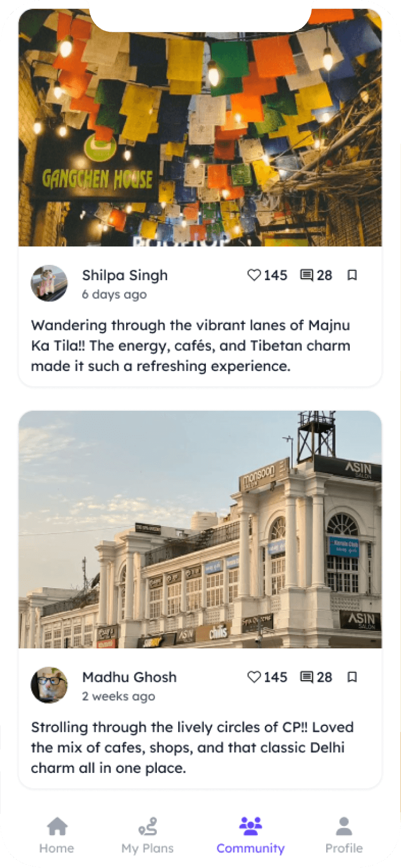The image size is (401, 868).
Task: Bookmark Shilpa Singh's Majnu Ka Tila post
Action: click(352, 275)
